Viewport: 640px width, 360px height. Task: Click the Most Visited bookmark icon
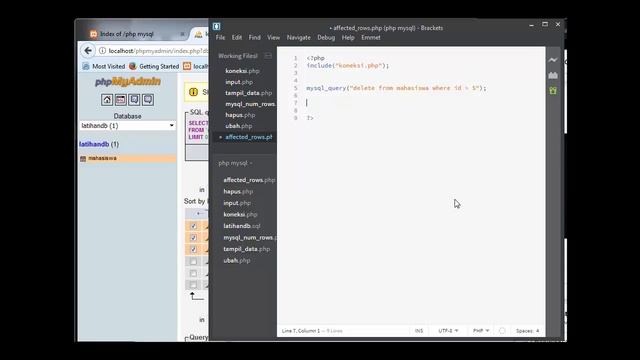pyautogui.click(x=86, y=66)
